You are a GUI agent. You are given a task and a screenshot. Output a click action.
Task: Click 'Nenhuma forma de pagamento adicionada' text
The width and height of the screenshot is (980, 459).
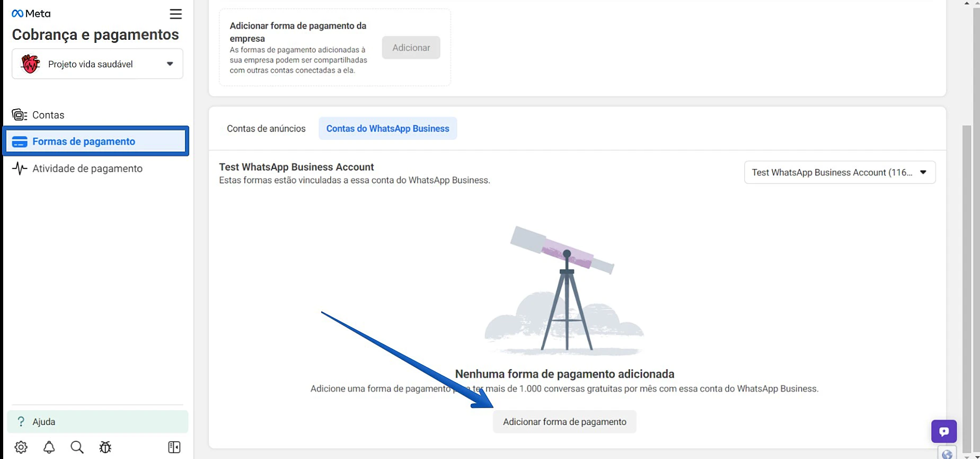click(564, 374)
